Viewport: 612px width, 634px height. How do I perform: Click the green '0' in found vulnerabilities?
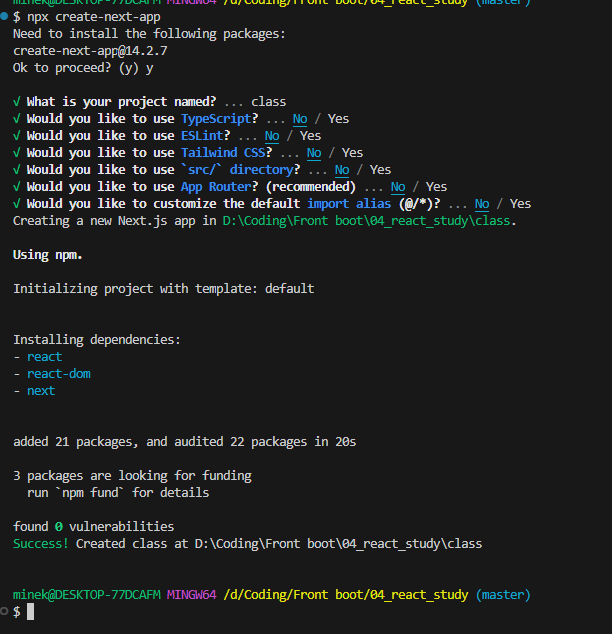(x=59, y=526)
